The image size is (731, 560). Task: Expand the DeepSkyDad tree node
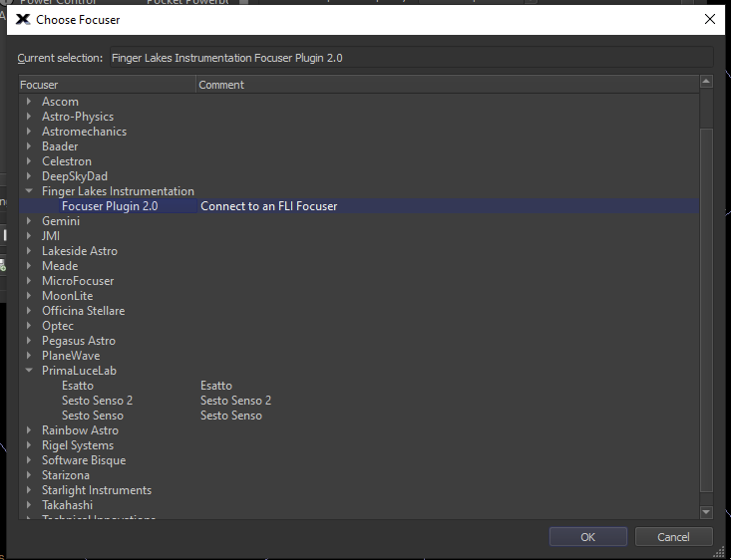tap(29, 175)
